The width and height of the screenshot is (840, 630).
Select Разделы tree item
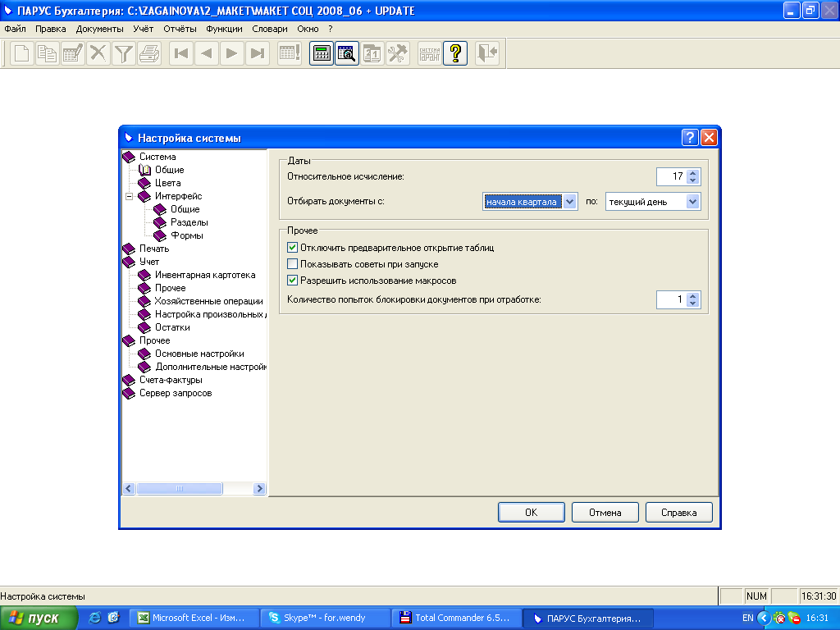tap(189, 222)
